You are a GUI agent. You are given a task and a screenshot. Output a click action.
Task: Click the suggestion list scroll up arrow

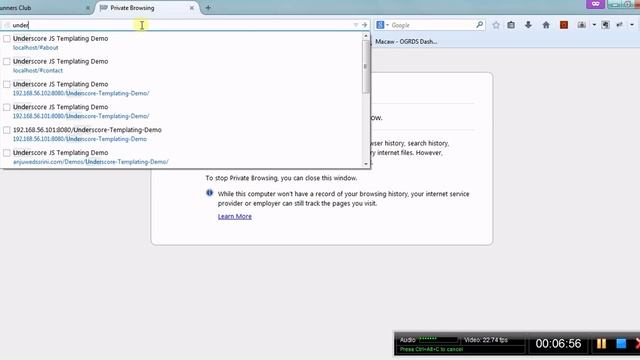366,36
